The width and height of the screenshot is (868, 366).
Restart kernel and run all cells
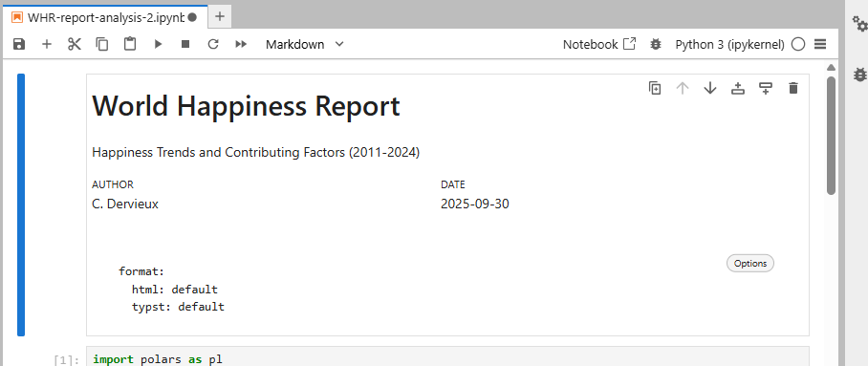[x=241, y=44]
